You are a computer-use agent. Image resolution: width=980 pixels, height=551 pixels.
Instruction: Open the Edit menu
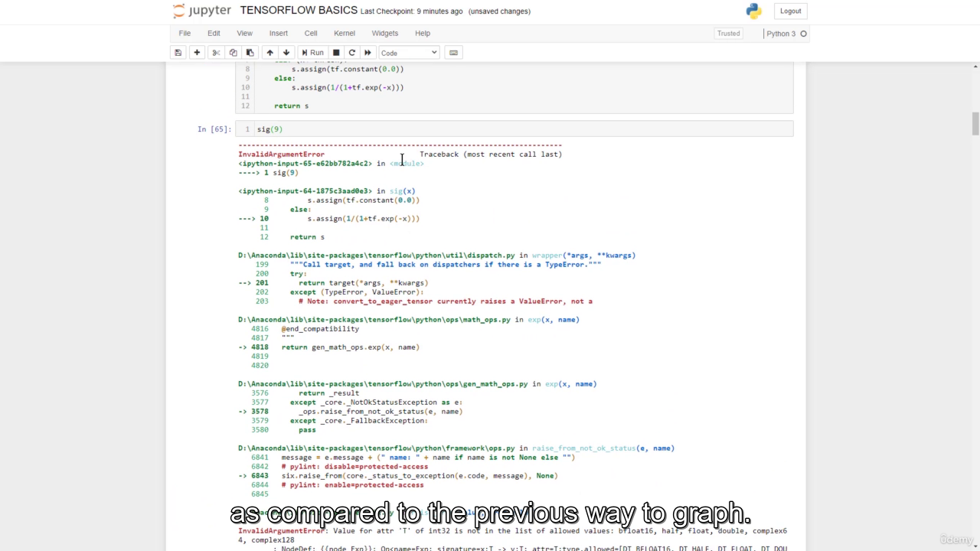pyautogui.click(x=214, y=33)
